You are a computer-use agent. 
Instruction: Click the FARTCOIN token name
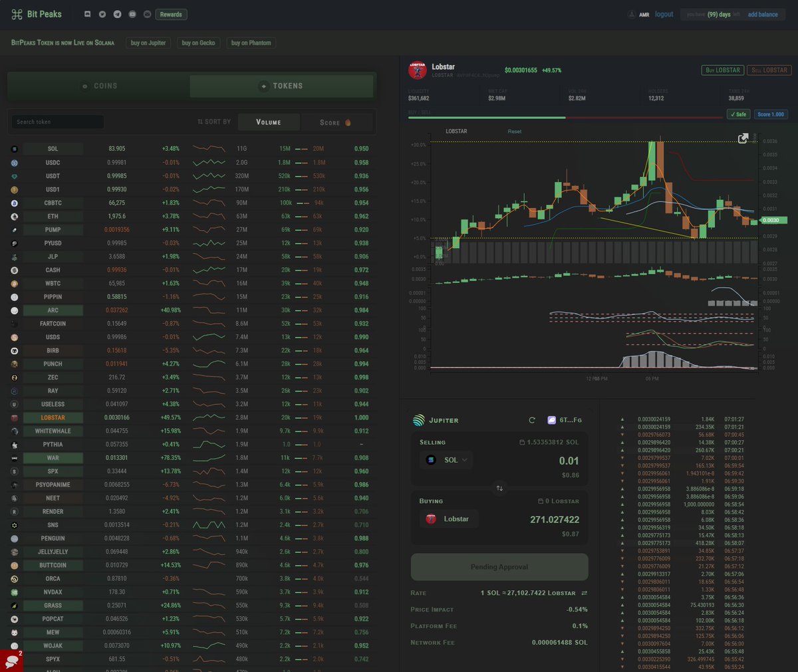pyautogui.click(x=53, y=324)
